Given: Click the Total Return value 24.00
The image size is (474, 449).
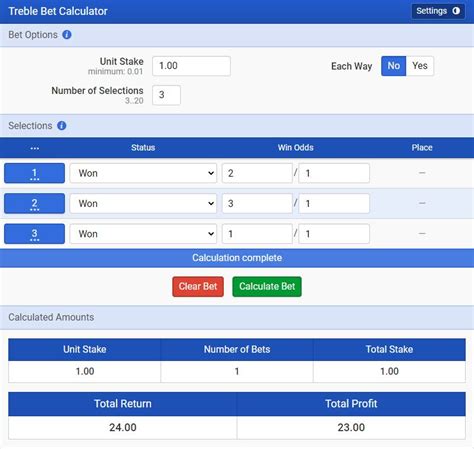Looking at the screenshot, I should coord(123,427).
